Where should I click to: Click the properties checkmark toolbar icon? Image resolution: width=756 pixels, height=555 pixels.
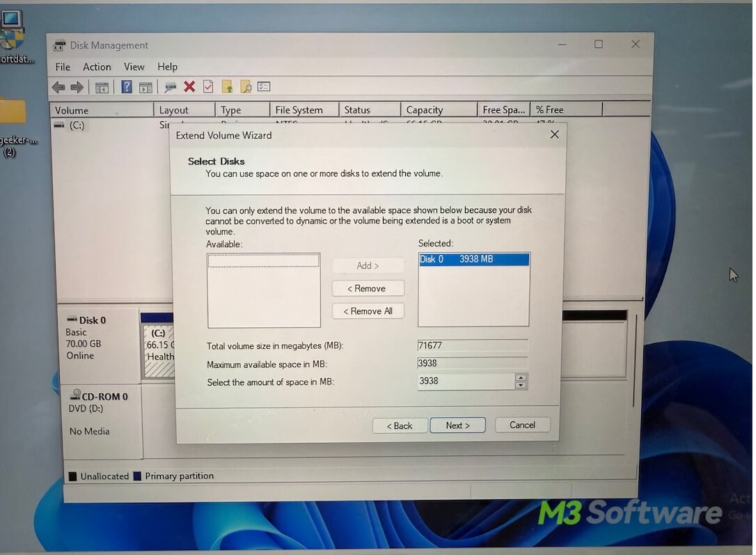coord(208,87)
